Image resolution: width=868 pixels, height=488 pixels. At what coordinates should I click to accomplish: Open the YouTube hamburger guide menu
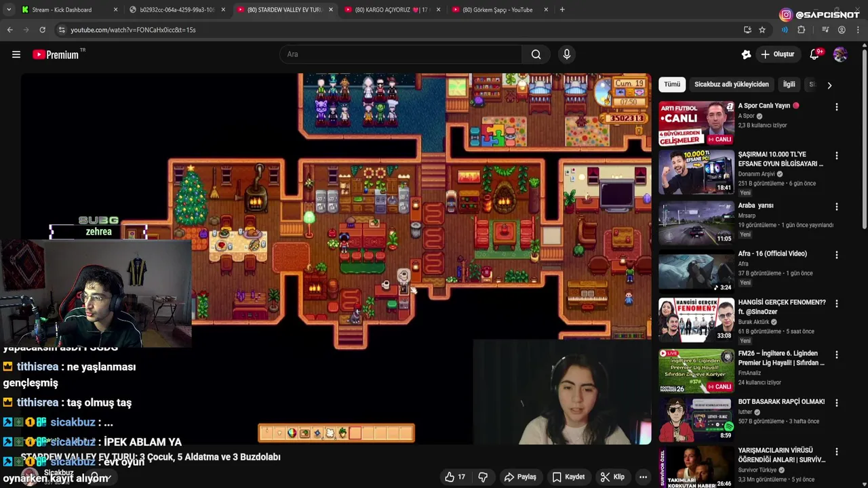pyautogui.click(x=16, y=54)
